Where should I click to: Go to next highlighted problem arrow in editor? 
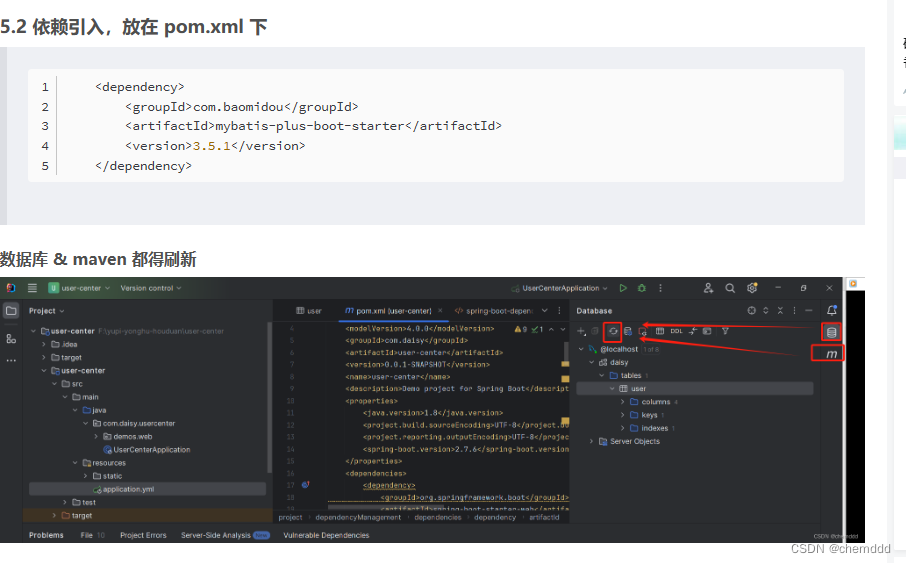563,329
